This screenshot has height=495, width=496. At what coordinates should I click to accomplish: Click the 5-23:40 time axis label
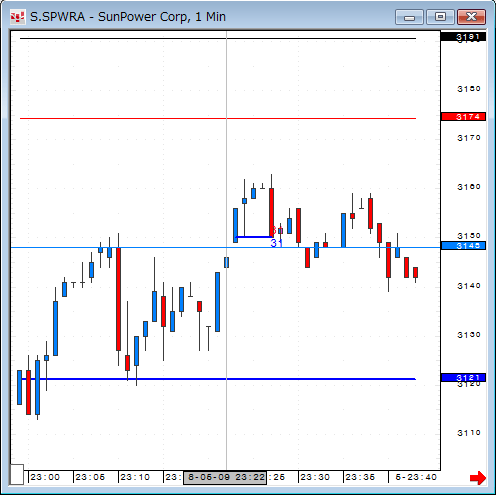tap(416, 477)
